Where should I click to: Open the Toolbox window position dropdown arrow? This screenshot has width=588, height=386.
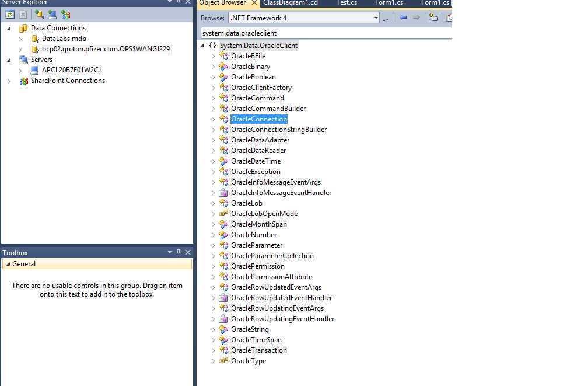point(170,252)
